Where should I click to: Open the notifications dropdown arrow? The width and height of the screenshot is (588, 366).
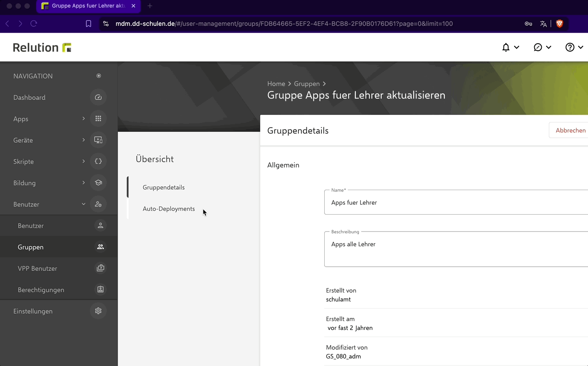pos(516,48)
